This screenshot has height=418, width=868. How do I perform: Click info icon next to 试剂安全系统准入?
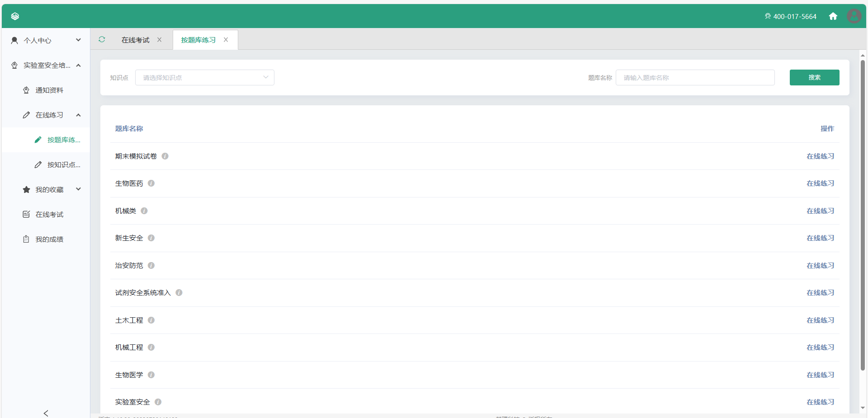pos(179,293)
